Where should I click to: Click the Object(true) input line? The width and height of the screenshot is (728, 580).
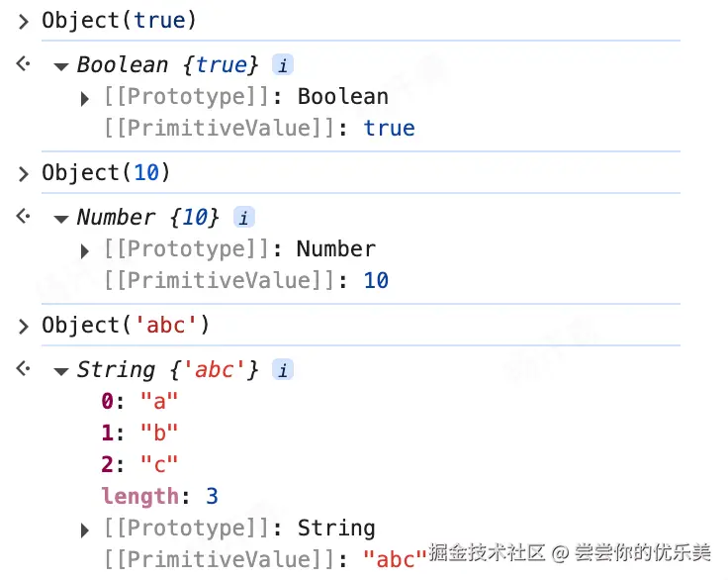click(x=119, y=20)
